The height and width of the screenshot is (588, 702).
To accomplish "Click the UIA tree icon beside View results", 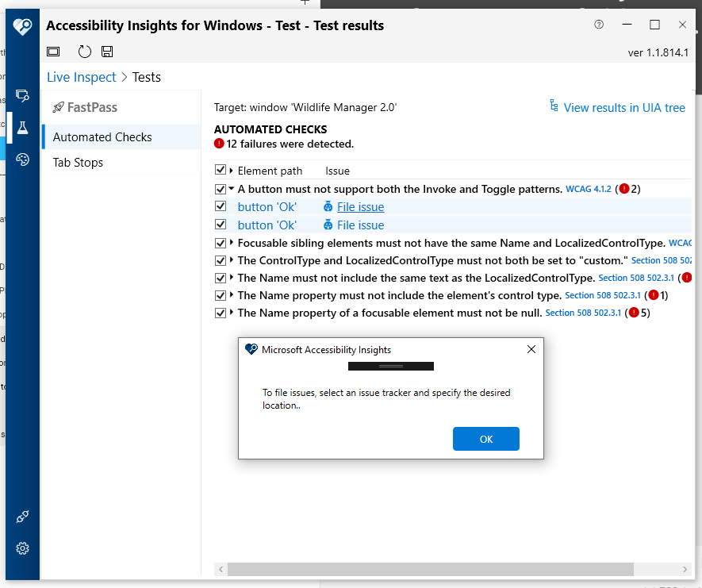I will tap(554, 106).
